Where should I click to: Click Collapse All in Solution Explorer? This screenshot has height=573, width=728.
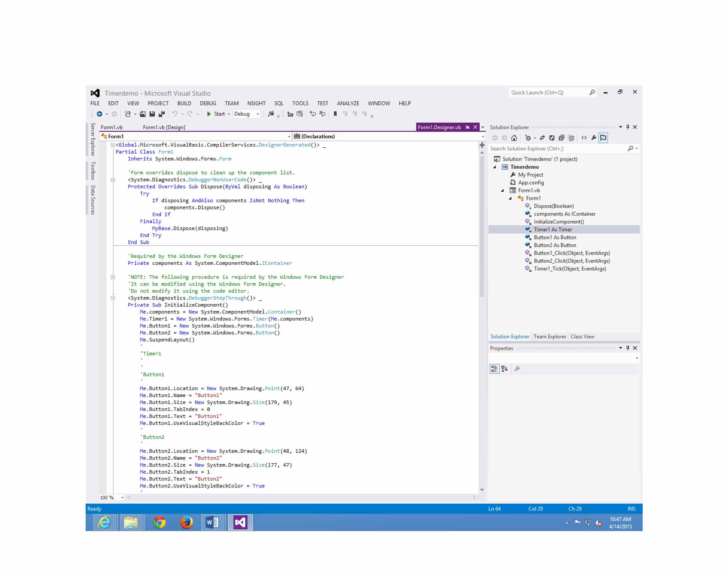[x=561, y=138]
